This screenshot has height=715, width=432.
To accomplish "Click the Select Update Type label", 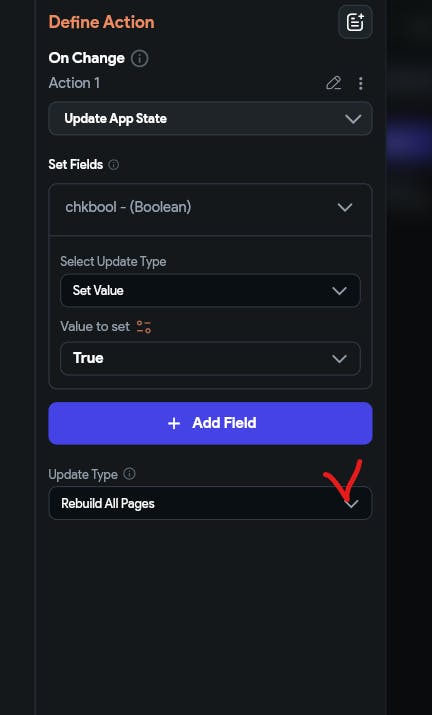I will click(x=113, y=262).
